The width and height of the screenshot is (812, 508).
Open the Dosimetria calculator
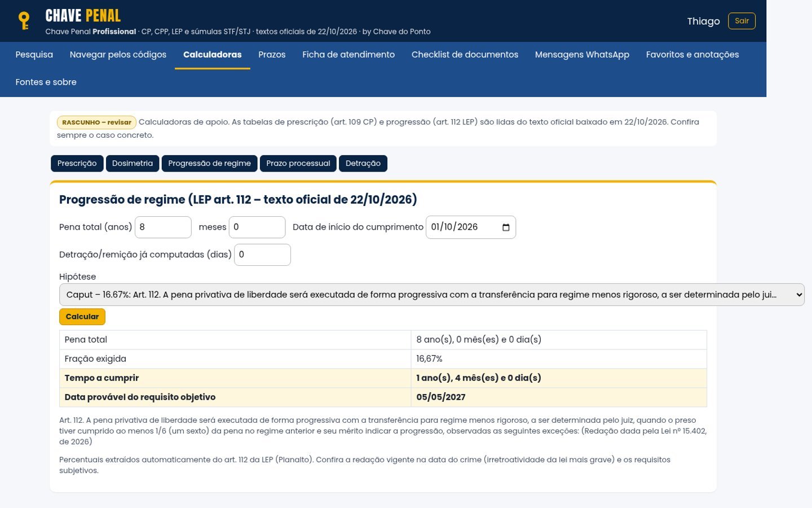point(133,163)
